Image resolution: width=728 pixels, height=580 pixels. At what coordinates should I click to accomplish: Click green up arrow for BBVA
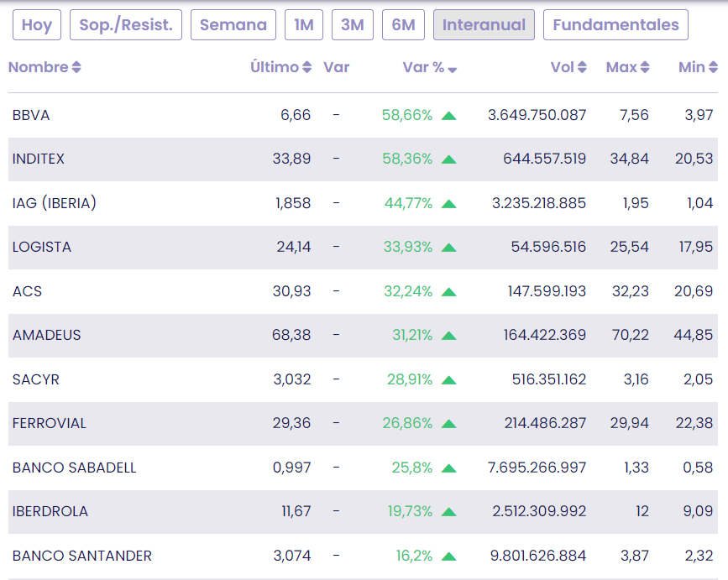coord(449,116)
